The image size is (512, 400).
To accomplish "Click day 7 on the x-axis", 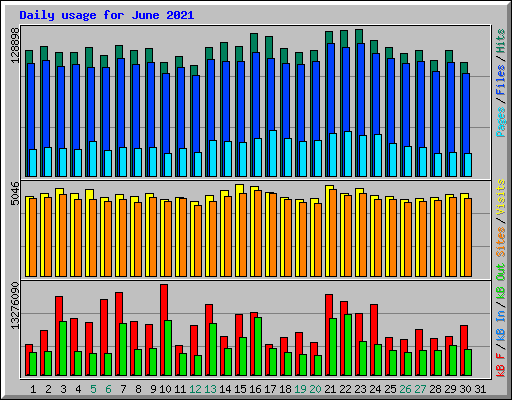I will pyautogui.click(x=123, y=389).
